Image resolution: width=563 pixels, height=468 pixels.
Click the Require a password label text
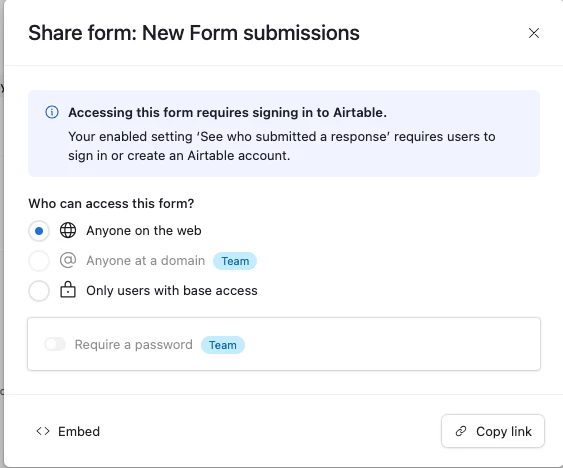coord(134,344)
